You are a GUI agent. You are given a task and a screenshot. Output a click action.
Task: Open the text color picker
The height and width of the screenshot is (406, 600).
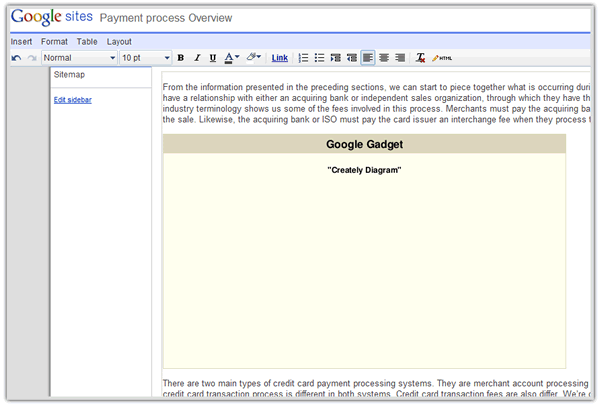[x=232, y=58]
